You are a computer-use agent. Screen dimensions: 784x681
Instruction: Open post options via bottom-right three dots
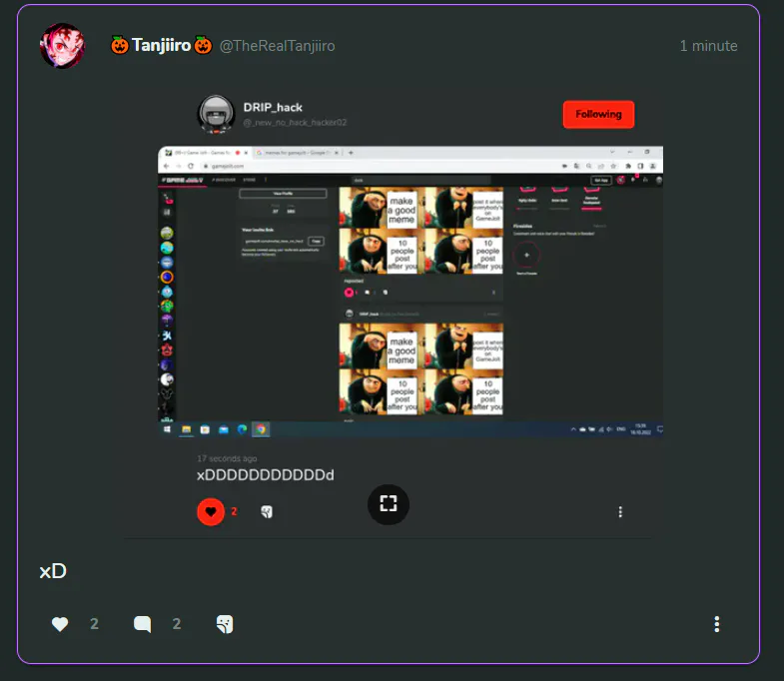tap(716, 623)
